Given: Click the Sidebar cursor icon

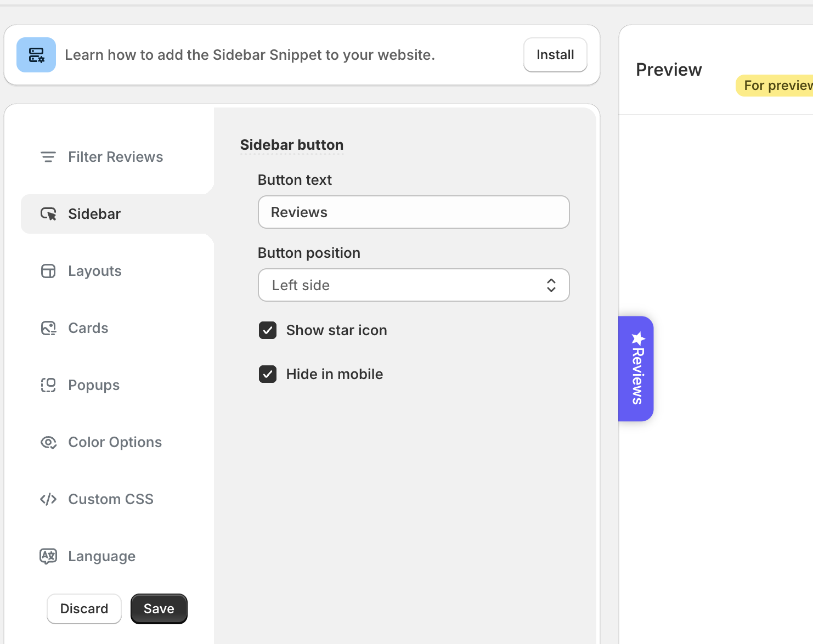Looking at the screenshot, I should [48, 214].
